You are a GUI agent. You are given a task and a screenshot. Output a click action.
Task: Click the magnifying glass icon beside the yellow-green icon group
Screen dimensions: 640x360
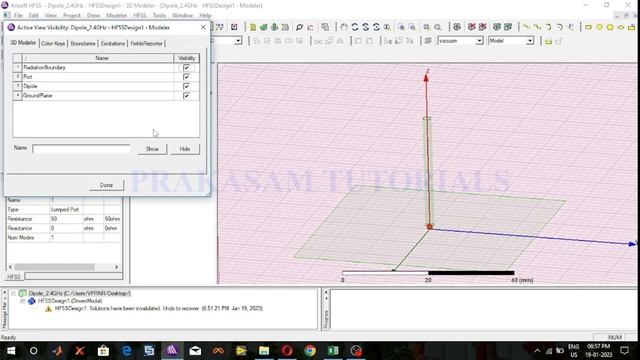click(x=299, y=27)
